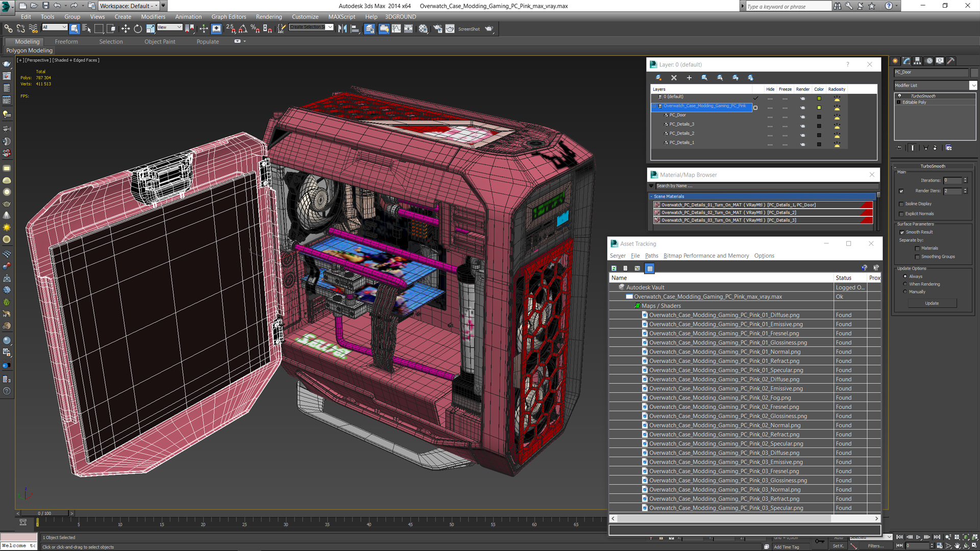Check Separate by Smoothing Groups
980x551 pixels.
coord(917,257)
